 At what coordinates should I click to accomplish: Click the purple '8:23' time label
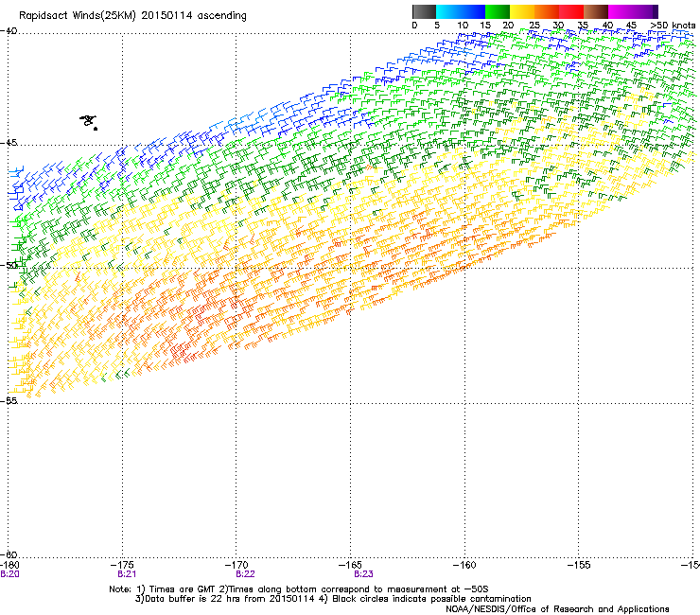click(363, 574)
